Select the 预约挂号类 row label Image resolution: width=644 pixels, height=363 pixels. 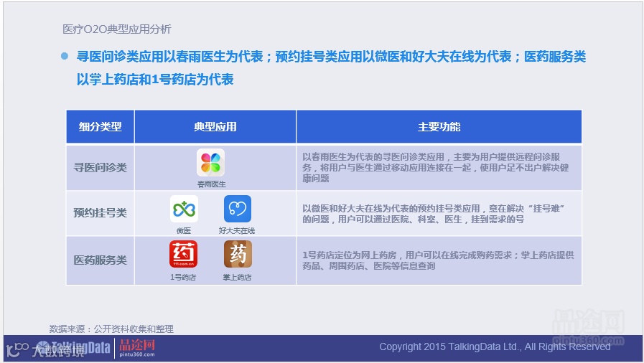(101, 213)
